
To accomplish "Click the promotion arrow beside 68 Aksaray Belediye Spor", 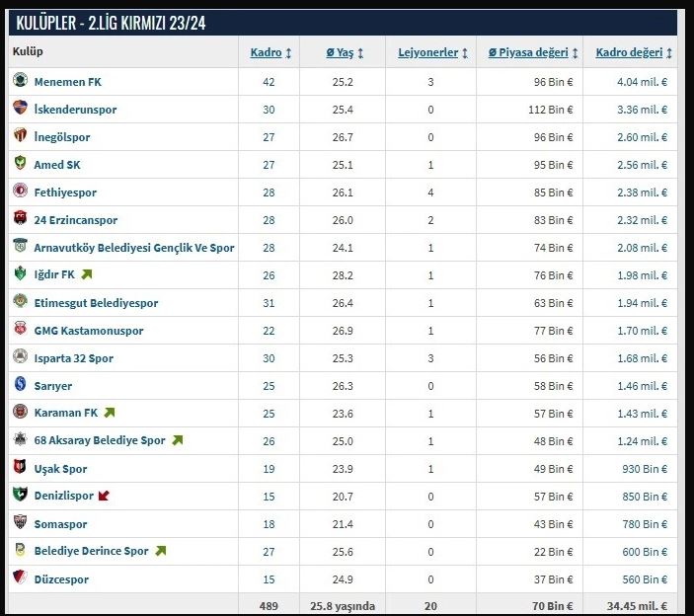I will (178, 440).
